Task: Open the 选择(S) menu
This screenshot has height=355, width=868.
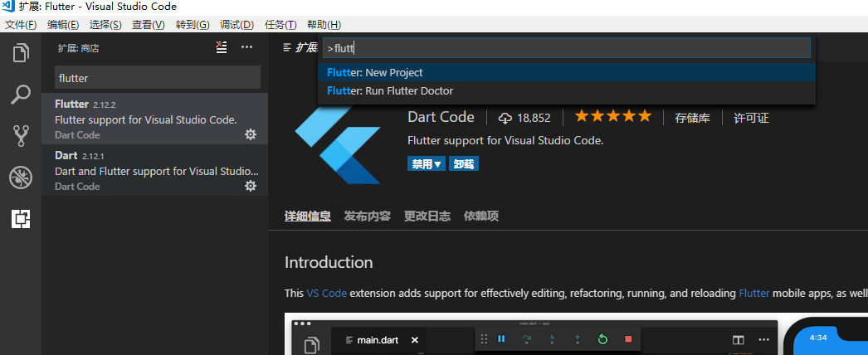Action: (105, 25)
